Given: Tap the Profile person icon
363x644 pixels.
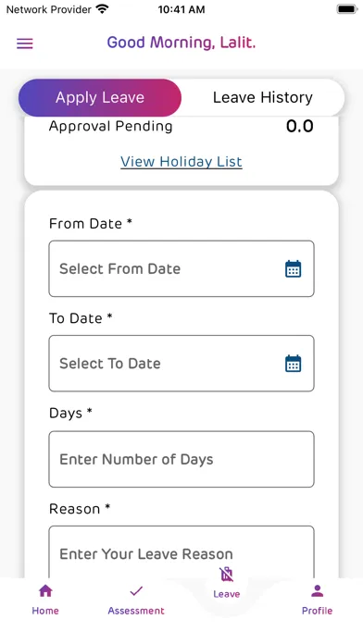Looking at the screenshot, I should click(x=317, y=591).
